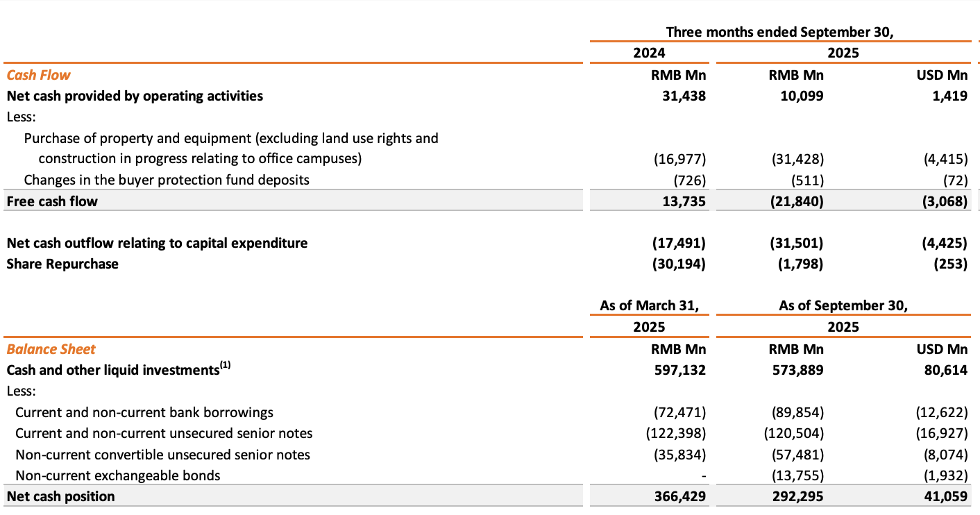Click the Share Repurchase row label

62,264
